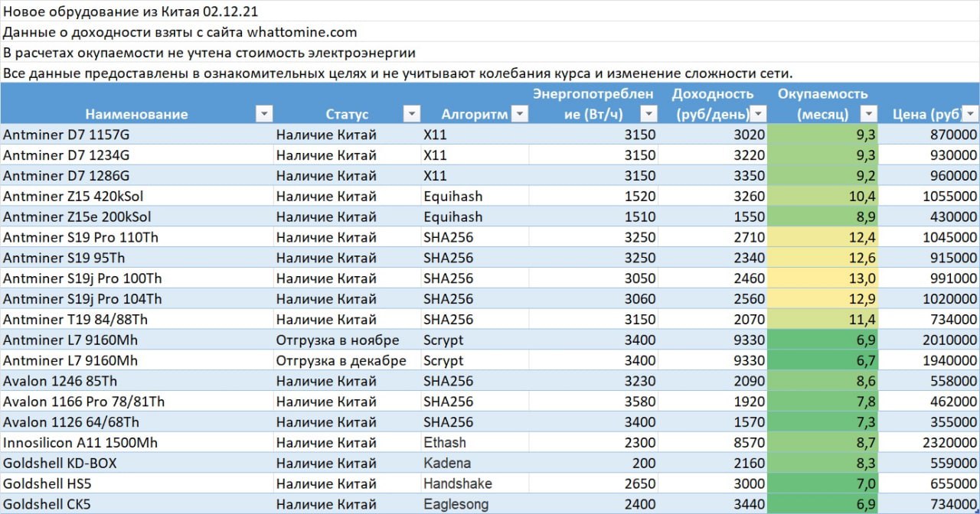Select cell 'Antminer T19 84/88Th'

pos(137,320)
